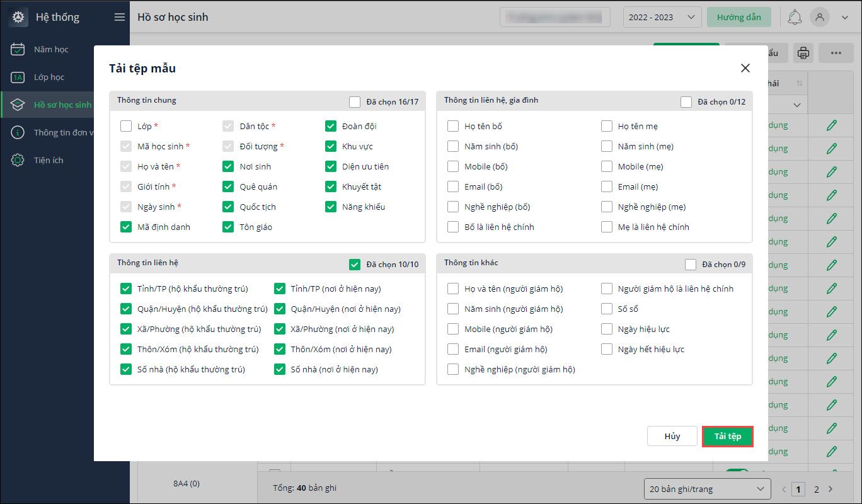Viewport: 862px width, 504px height.
Task: Open the user account avatar icon
Action: tap(820, 17)
